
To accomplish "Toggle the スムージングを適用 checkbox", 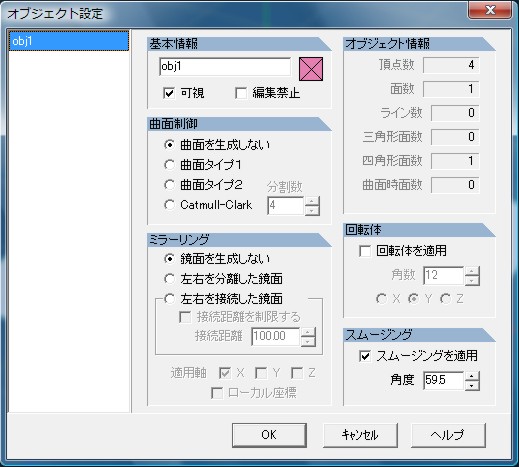I will [365, 356].
